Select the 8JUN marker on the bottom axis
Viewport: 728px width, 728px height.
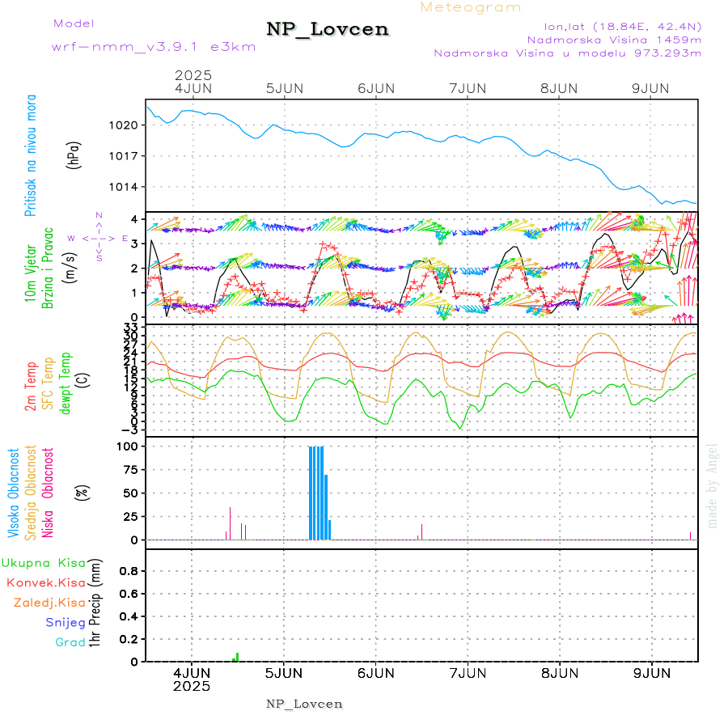coord(559,672)
